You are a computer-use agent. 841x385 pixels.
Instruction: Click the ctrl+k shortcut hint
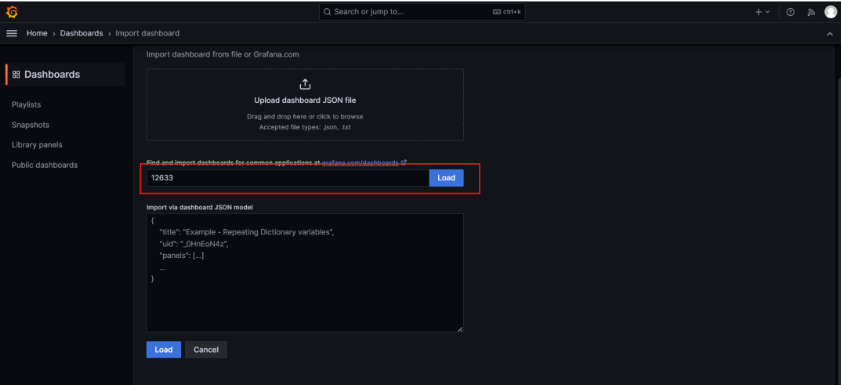click(507, 12)
